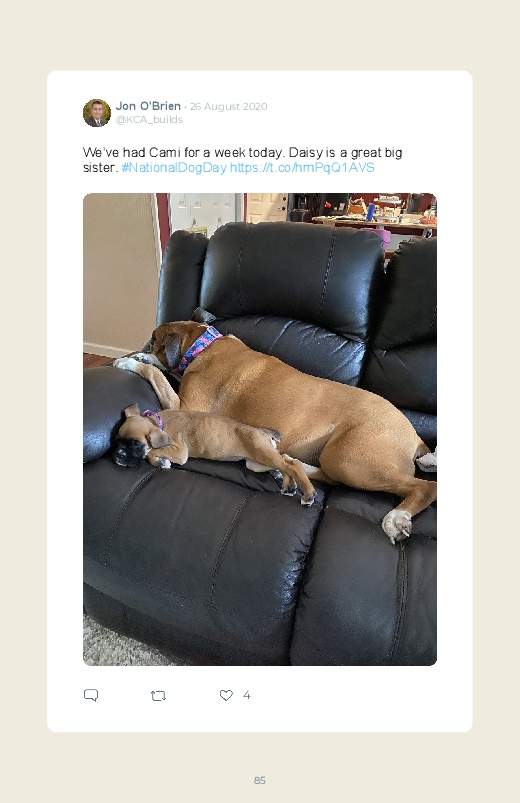This screenshot has width=520, height=803.
Task: Open Jon O'Brien's profile avatar
Action: click(97, 113)
